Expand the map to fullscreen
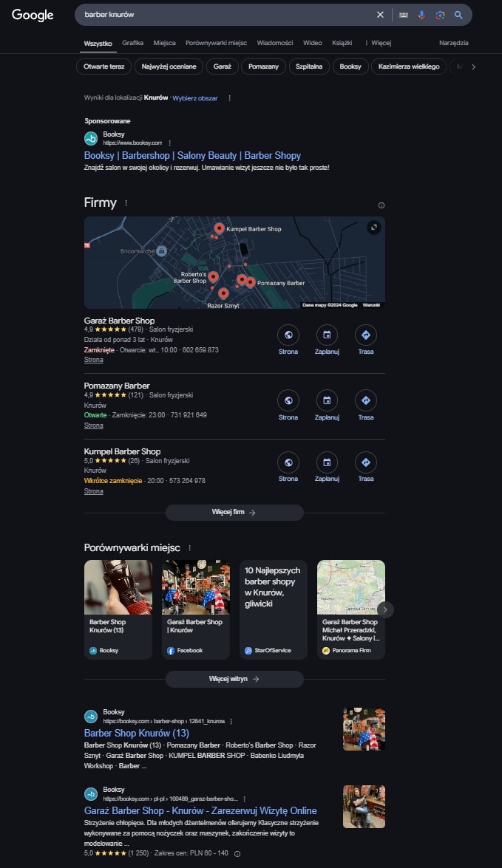The width and height of the screenshot is (502, 868). tap(374, 227)
